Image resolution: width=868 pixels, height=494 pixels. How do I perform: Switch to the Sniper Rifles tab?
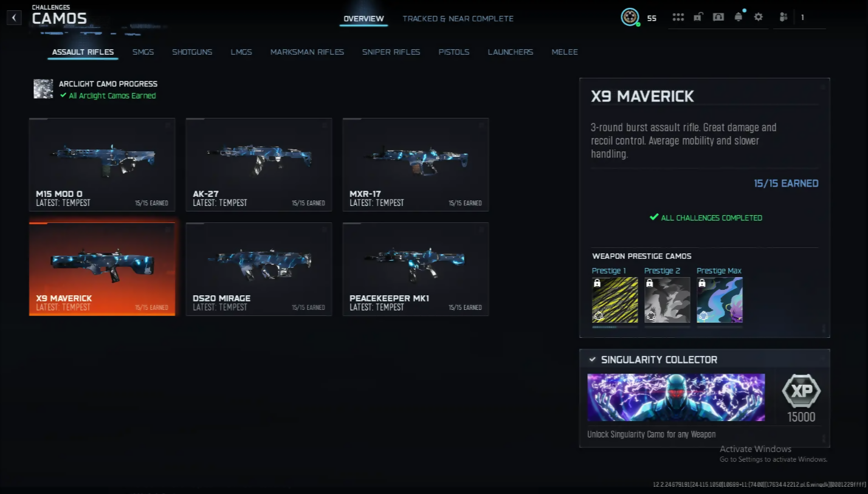click(391, 52)
